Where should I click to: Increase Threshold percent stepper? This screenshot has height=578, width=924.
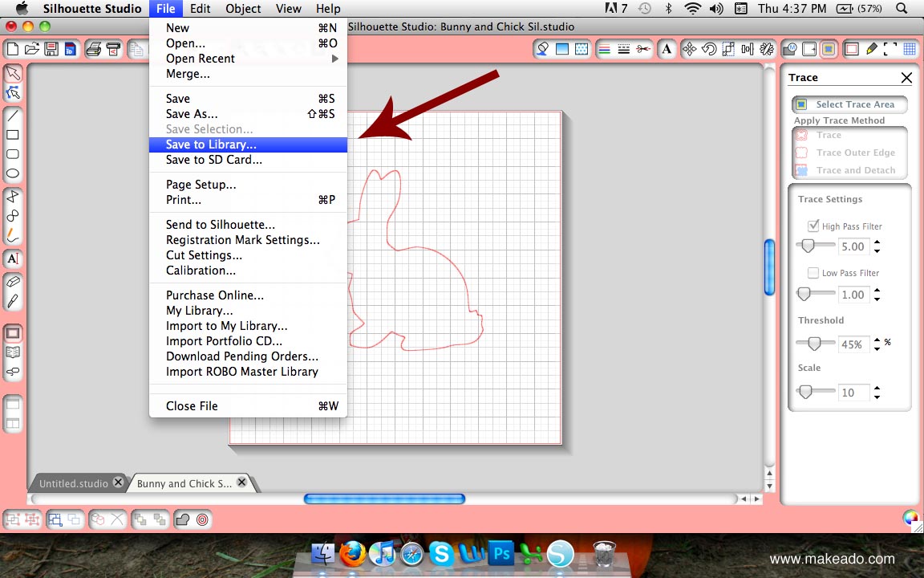click(877, 340)
